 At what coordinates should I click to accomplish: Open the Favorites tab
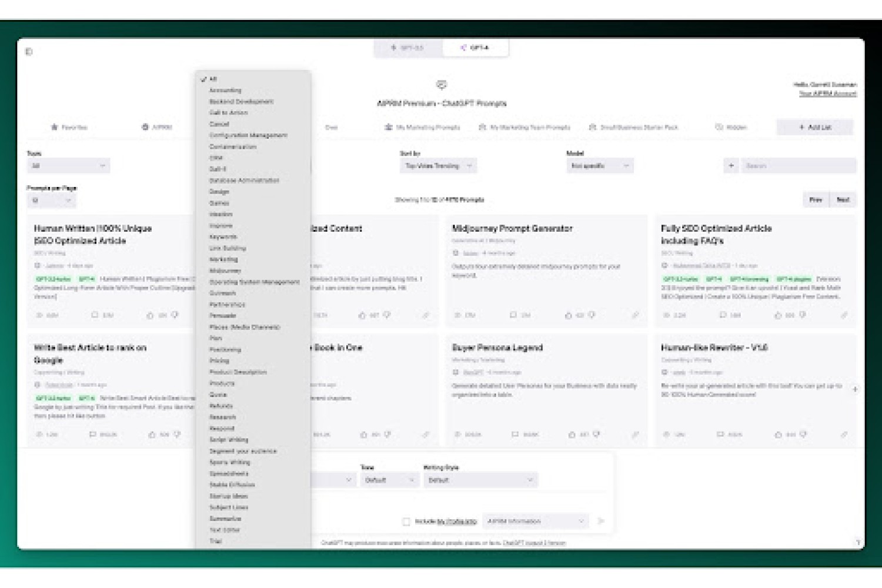[x=69, y=127]
